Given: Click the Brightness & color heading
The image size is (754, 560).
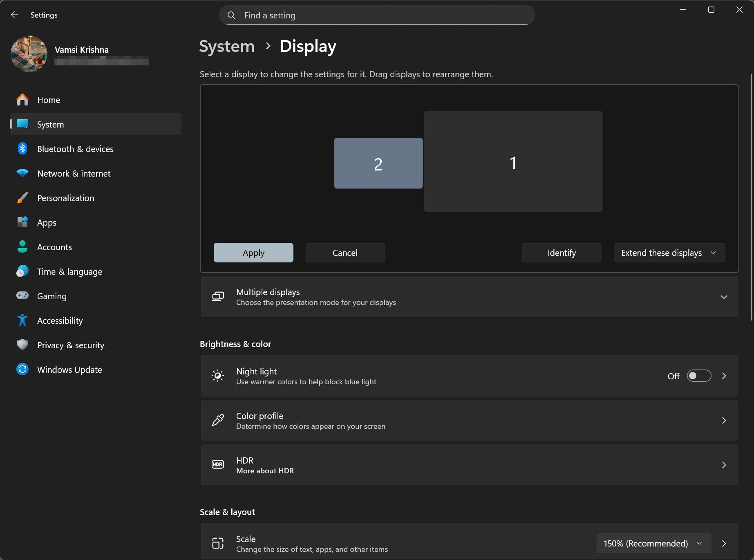Looking at the screenshot, I should tap(235, 344).
